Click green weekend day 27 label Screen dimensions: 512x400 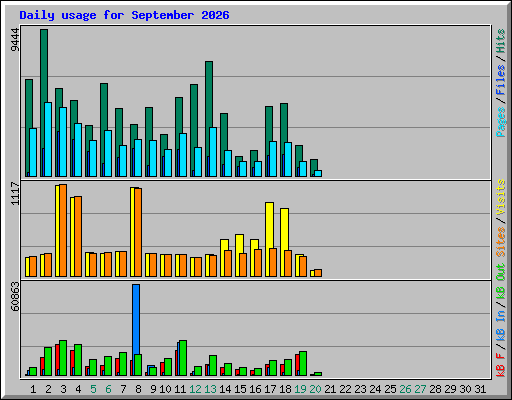click(x=420, y=389)
